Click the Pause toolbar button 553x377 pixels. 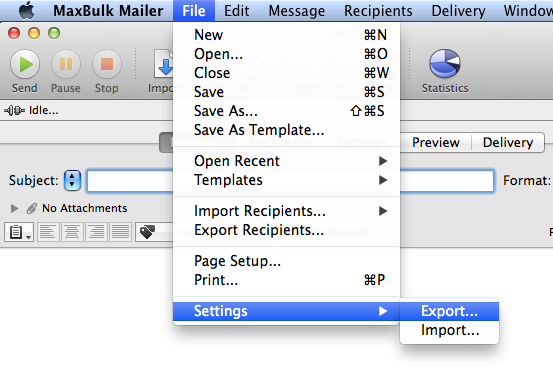point(66,64)
